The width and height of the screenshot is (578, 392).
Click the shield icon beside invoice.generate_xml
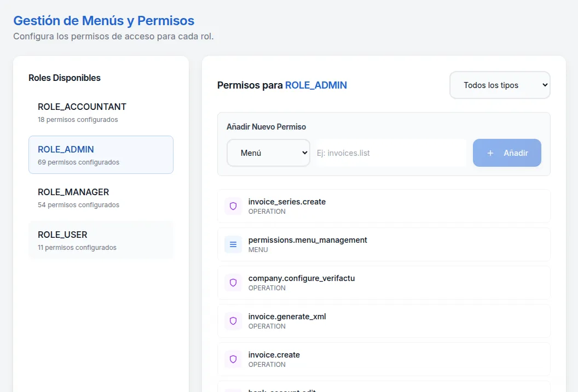click(x=233, y=321)
